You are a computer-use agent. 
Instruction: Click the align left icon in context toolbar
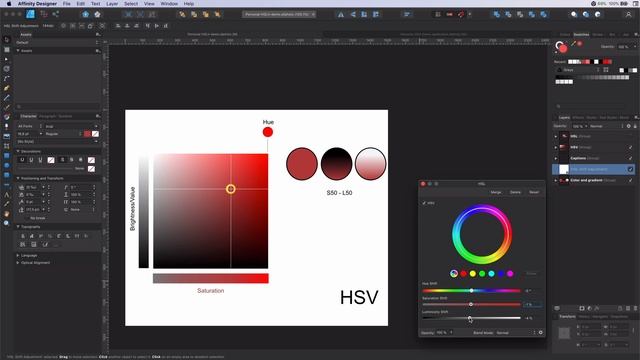[118, 26]
